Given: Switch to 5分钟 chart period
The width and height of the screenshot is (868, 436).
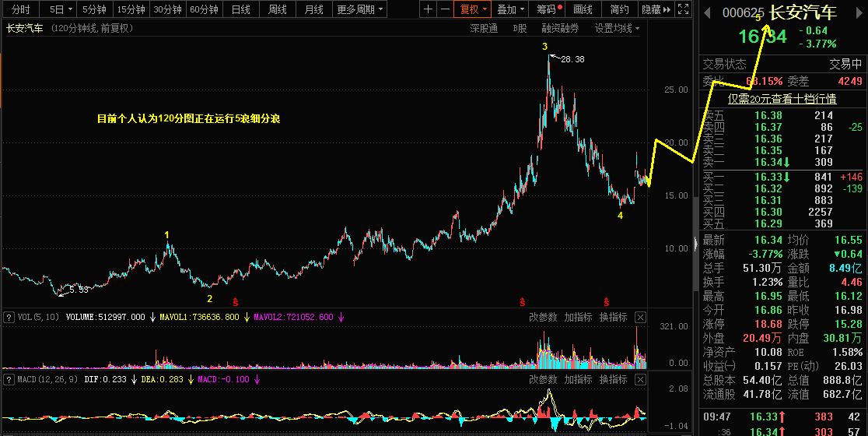Looking at the screenshot, I should point(94,9).
